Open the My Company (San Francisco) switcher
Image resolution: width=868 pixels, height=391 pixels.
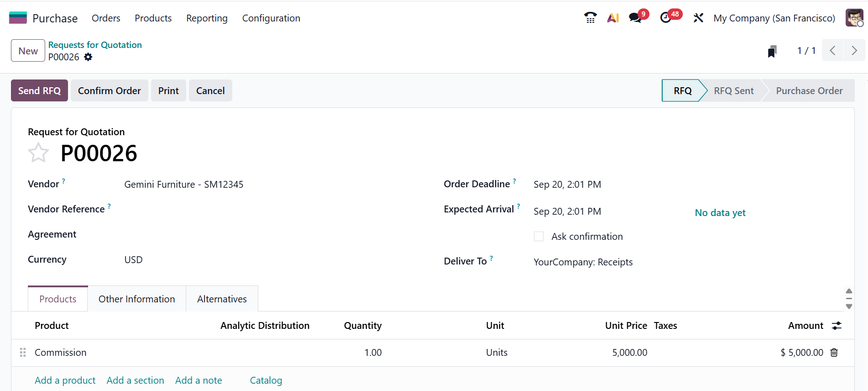[x=774, y=18]
